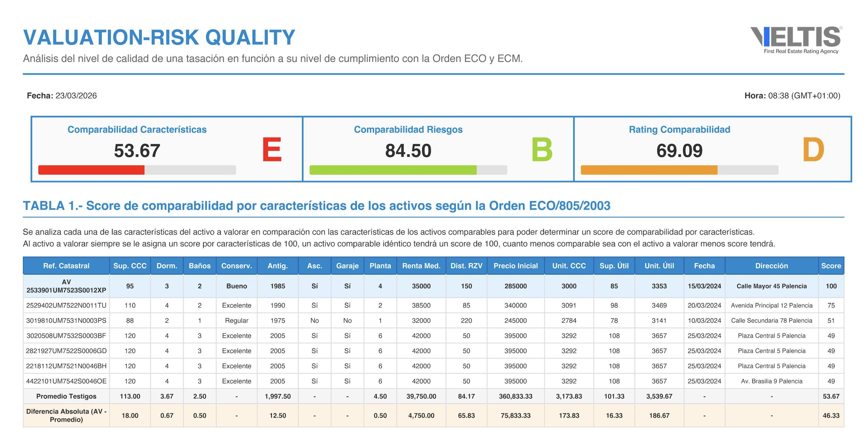
Task: Click the green B rating letter
Action: coord(542,149)
